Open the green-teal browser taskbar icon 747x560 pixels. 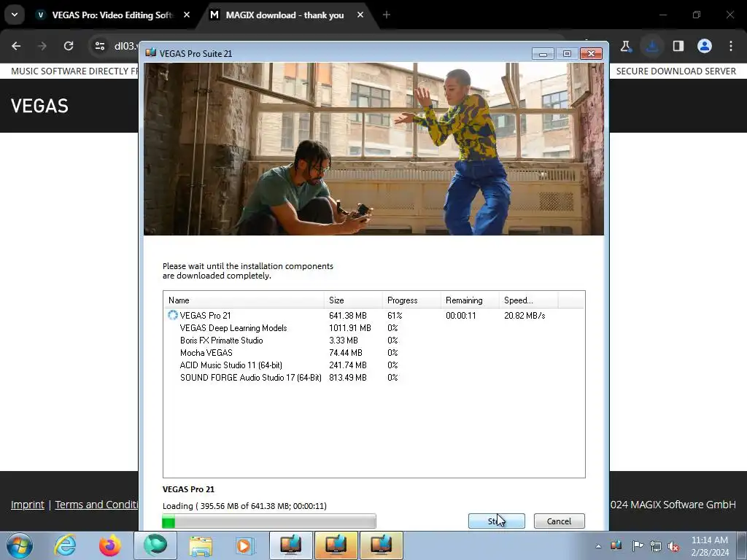pos(155,545)
